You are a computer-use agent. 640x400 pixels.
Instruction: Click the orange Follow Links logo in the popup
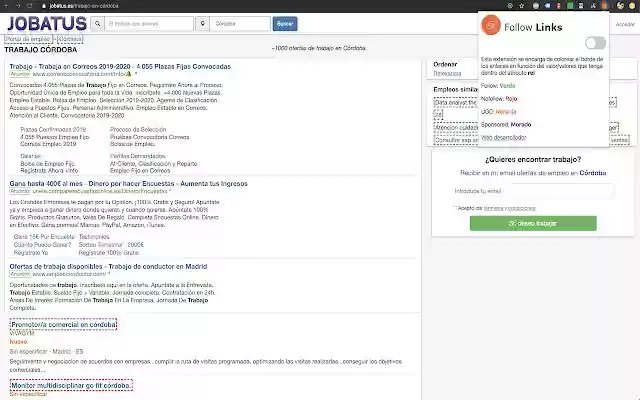[x=491, y=25]
